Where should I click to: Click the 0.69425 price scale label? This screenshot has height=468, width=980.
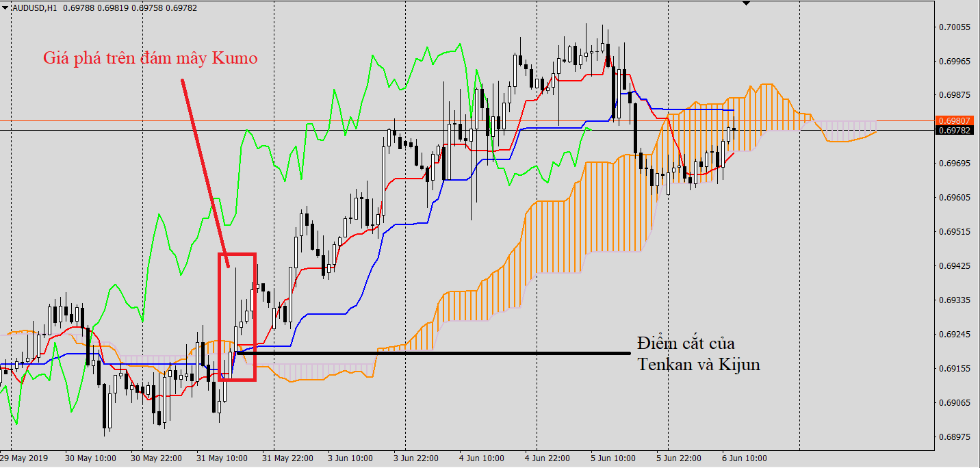pyautogui.click(x=955, y=266)
